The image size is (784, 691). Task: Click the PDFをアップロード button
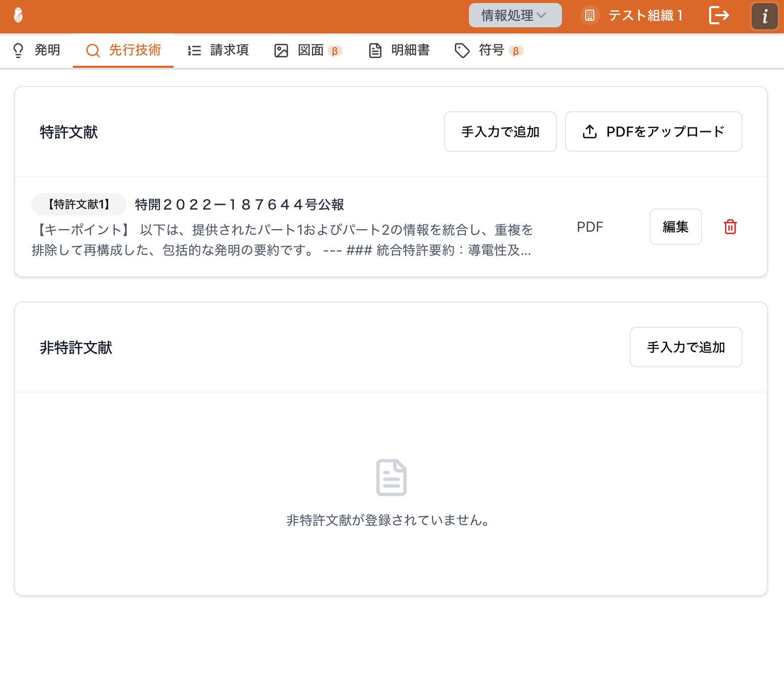click(x=653, y=132)
